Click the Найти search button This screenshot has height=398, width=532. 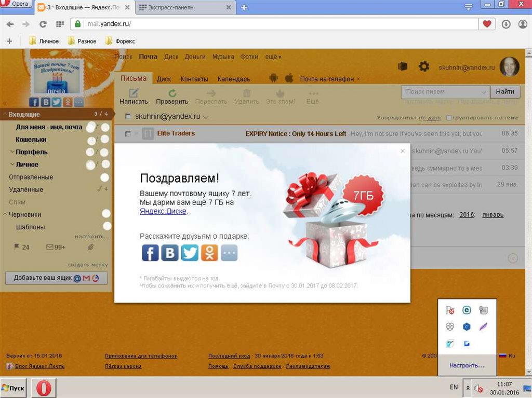pyautogui.click(x=505, y=91)
